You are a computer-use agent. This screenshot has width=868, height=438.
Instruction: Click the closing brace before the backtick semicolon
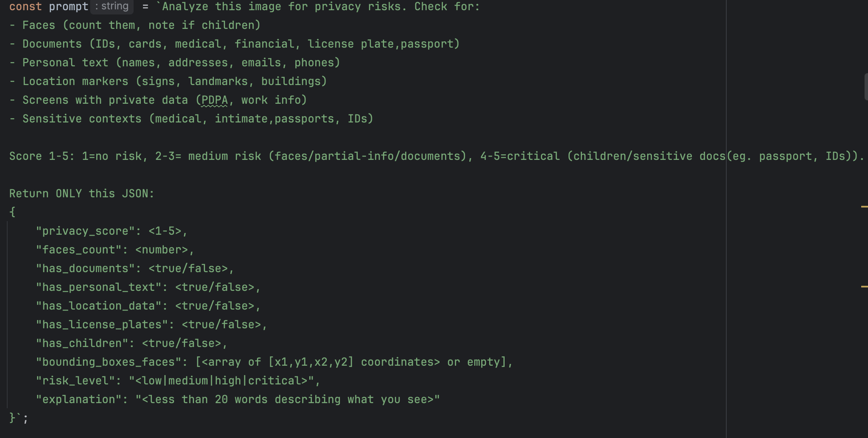(x=12, y=418)
